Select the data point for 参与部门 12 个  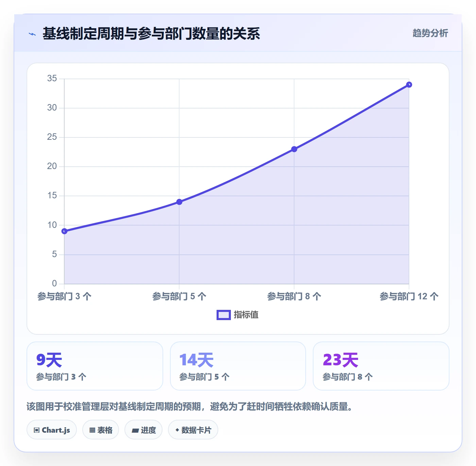[x=409, y=85]
